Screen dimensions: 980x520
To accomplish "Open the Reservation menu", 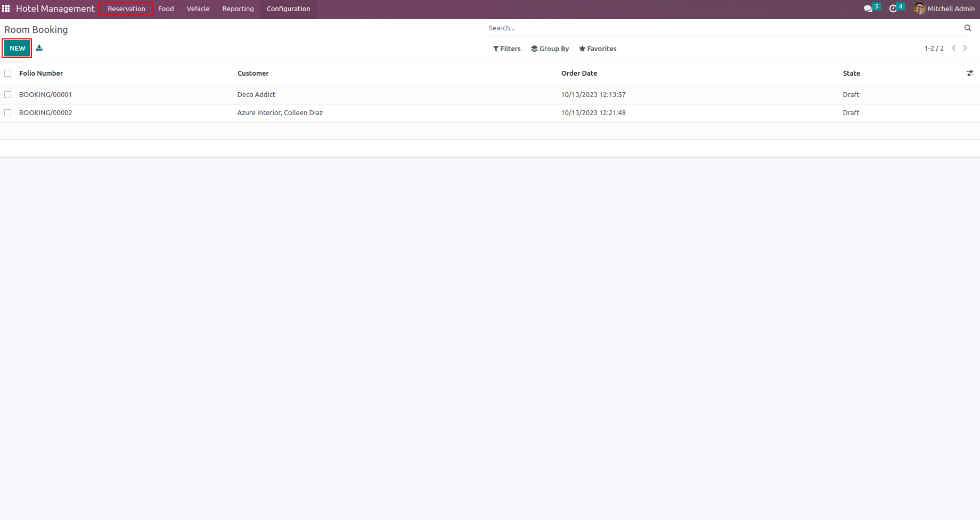I will 126,9.
